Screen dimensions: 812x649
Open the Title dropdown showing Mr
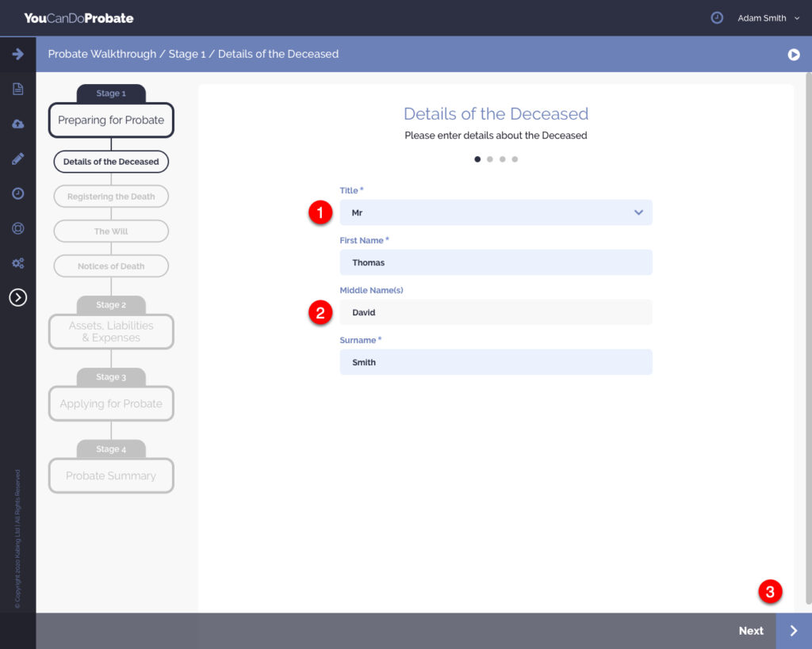pyautogui.click(x=496, y=212)
